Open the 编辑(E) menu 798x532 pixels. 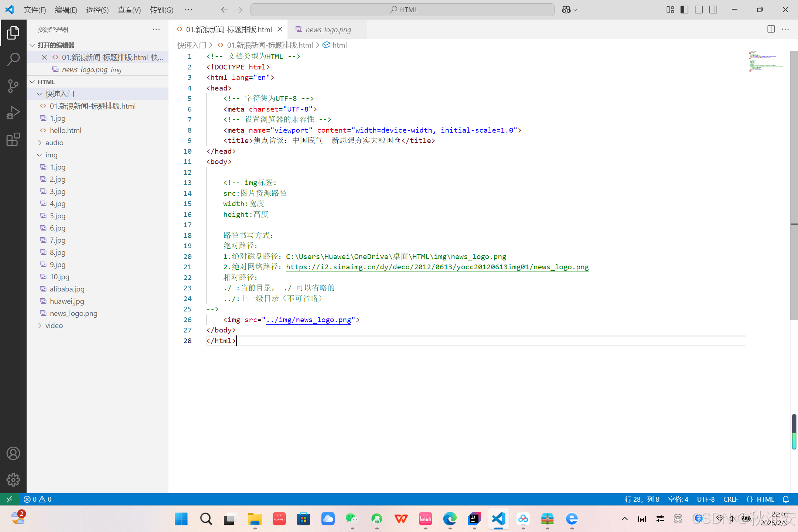click(66, 10)
